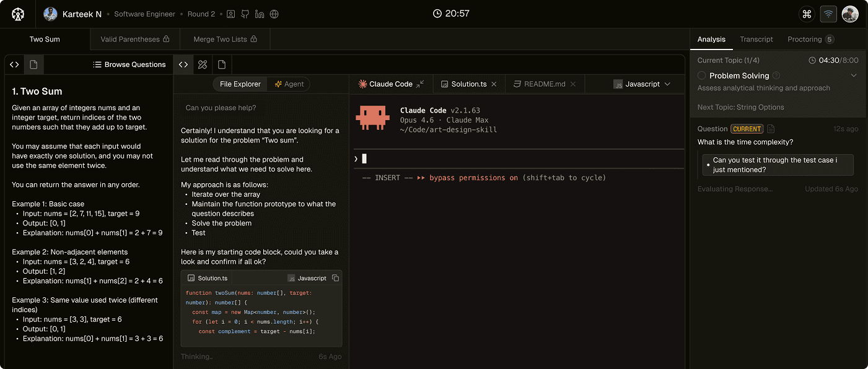The width and height of the screenshot is (868, 369).
Task: Close the Solution.ts editor tab
Action: pos(494,84)
